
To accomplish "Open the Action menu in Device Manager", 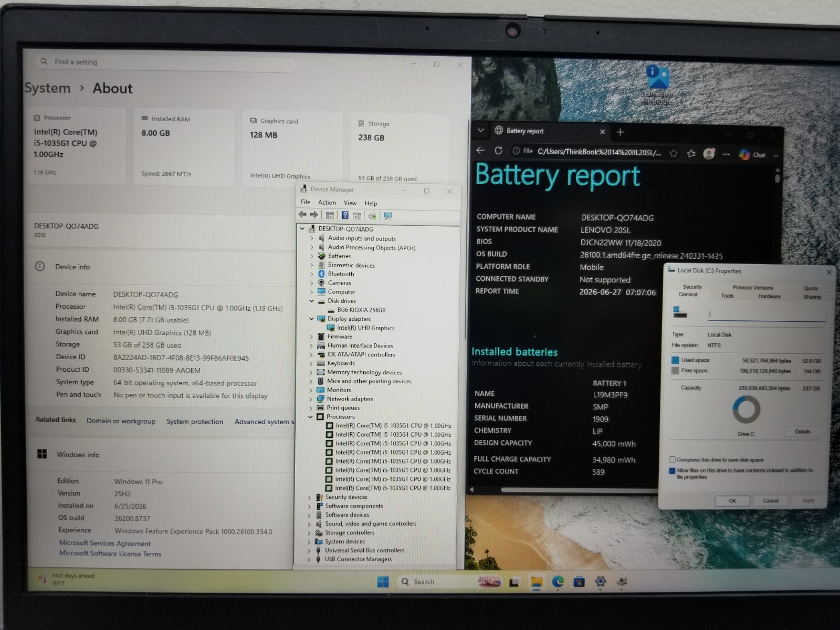I will [327, 203].
